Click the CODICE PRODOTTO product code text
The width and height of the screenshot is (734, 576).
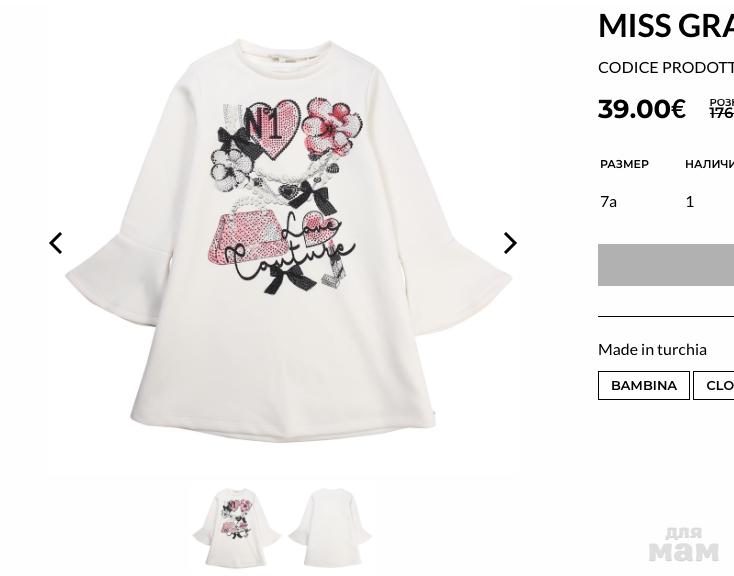(665, 67)
